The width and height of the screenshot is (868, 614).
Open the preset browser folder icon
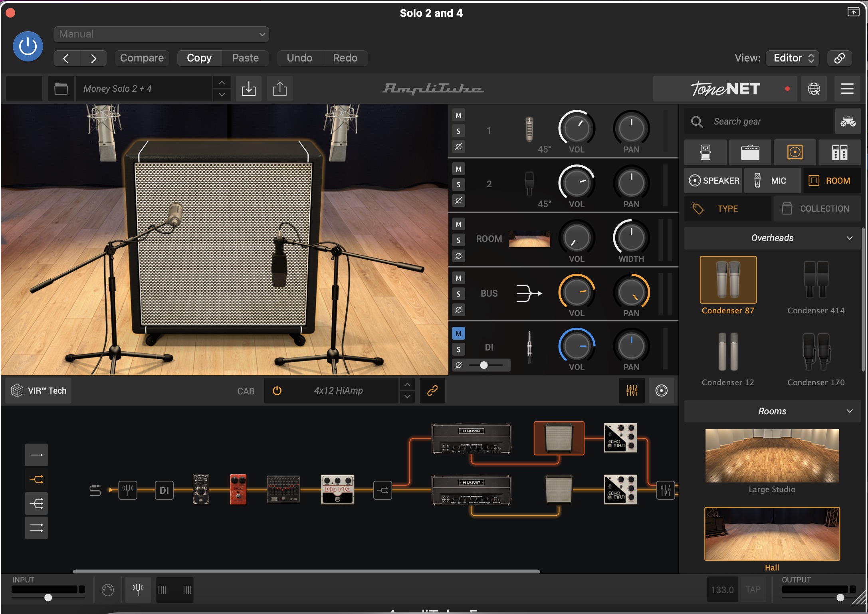pyautogui.click(x=61, y=89)
